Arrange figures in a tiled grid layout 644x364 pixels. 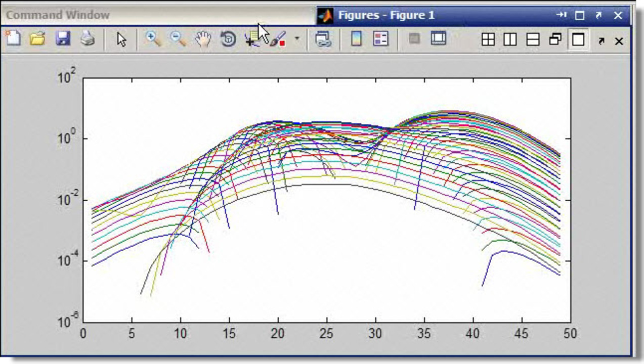(x=488, y=39)
